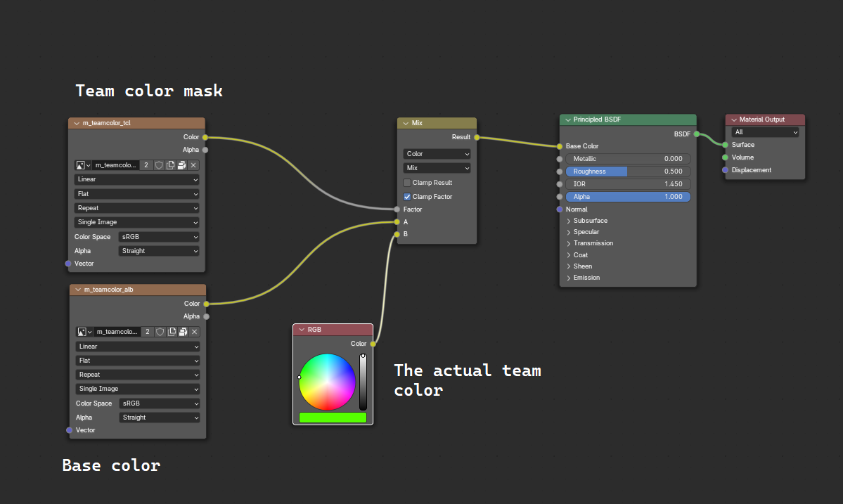
Task: Click the Metallic slider in Principled BSDF
Action: click(x=628, y=159)
